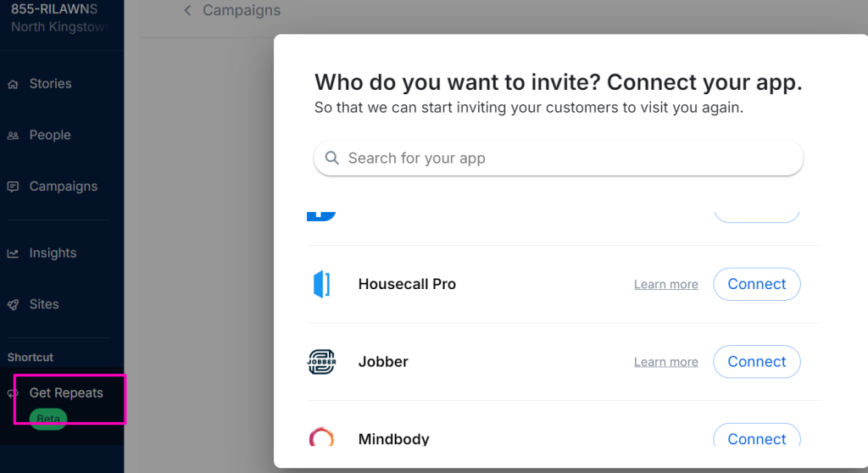Click the Stories home icon in sidebar

point(13,84)
